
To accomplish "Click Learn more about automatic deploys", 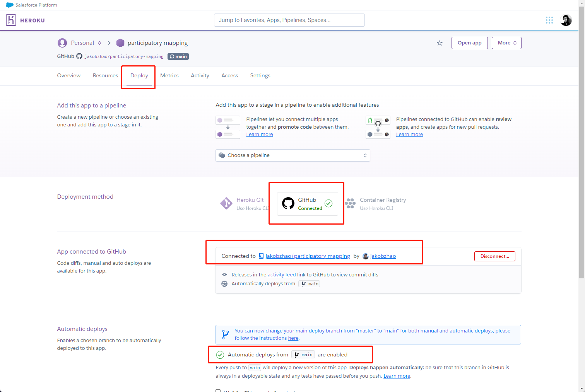I will tap(397, 376).
